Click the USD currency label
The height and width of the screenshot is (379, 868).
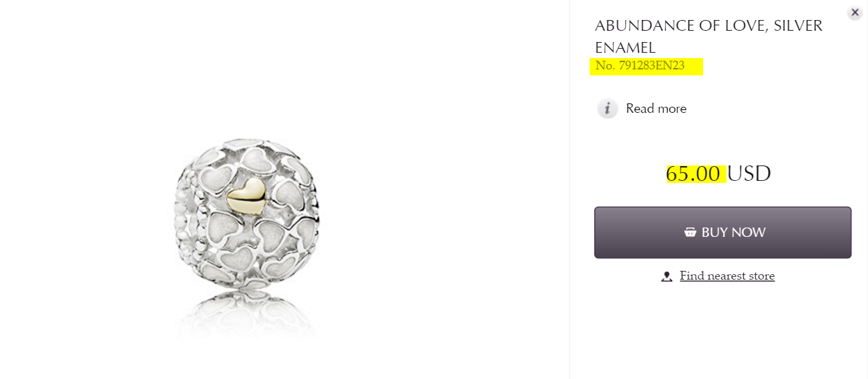pyautogui.click(x=748, y=173)
